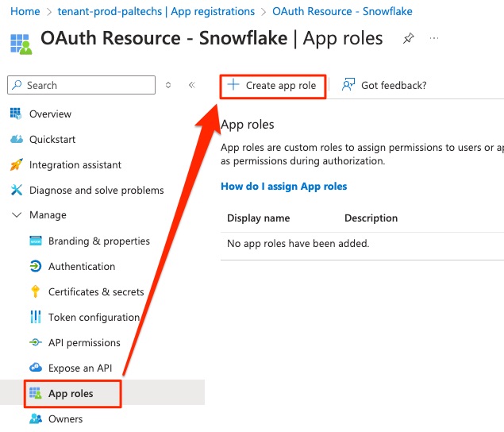
Task: Click the Quickstart cloud icon
Action: 16,139
